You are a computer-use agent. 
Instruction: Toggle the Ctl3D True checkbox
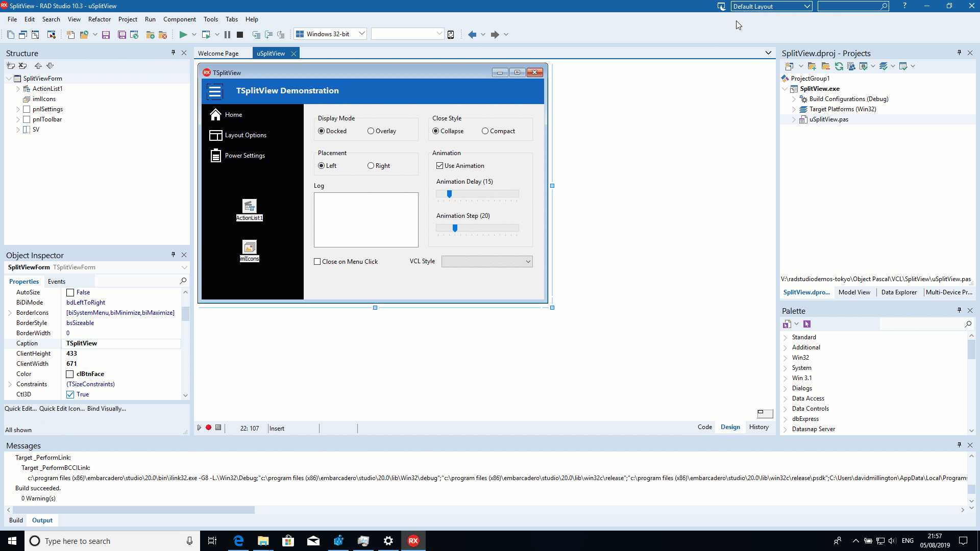(x=70, y=394)
